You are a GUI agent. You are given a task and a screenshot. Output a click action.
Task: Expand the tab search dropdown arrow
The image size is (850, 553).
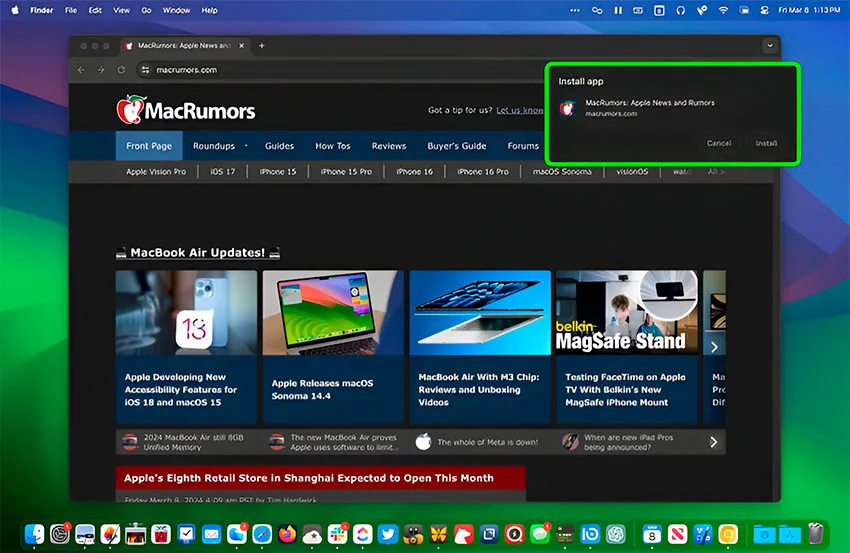(x=770, y=46)
